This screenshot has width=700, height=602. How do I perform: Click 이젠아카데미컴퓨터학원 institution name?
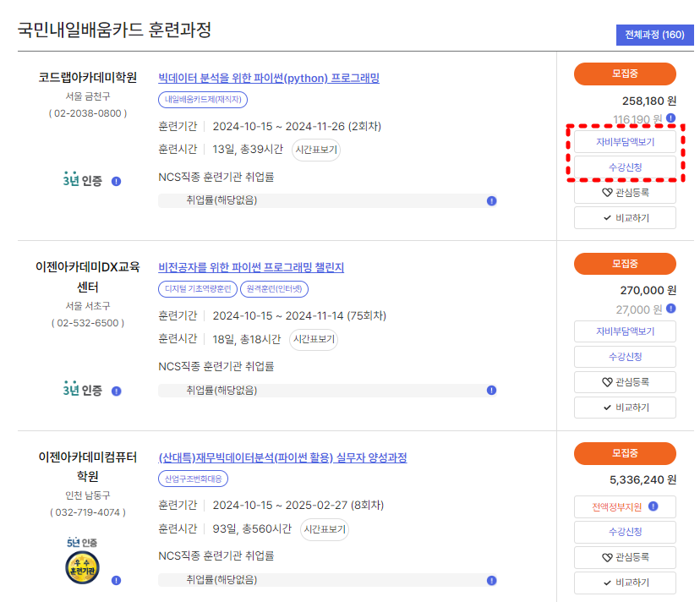(x=88, y=467)
